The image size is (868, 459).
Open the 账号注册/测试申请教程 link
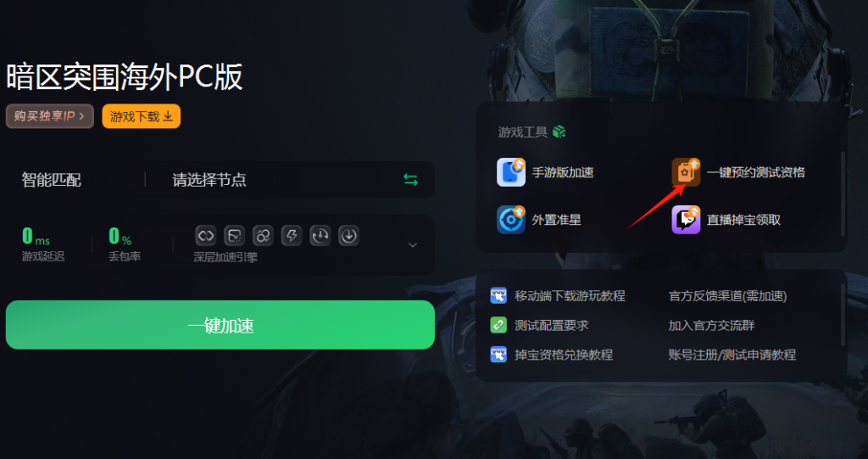732,355
